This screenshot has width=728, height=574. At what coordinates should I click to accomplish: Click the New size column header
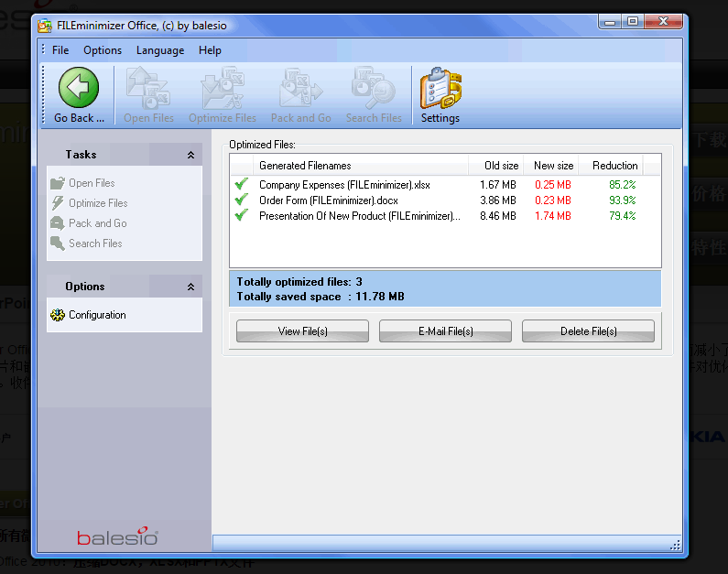pyautogui.click(x=551, y=165)
